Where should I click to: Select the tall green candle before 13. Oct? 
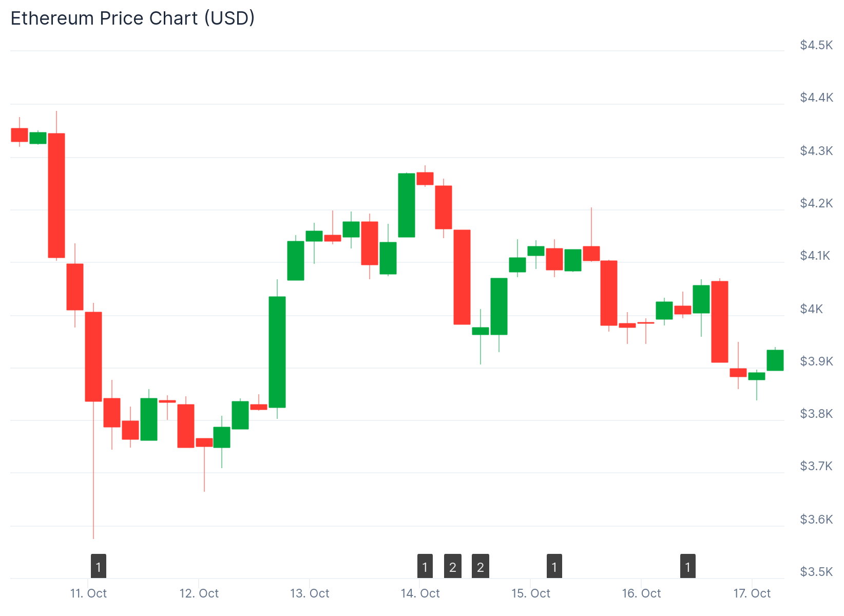pos(277,352)
